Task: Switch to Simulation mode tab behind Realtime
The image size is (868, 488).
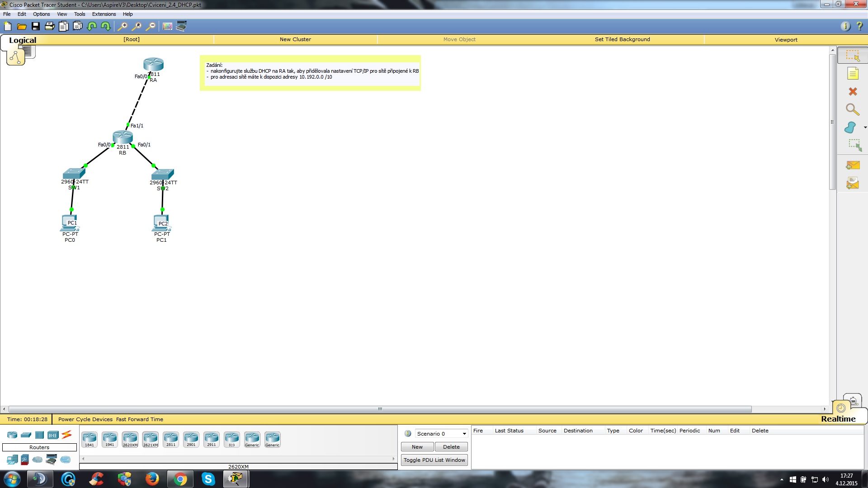Action: pyautogui.click(x=853, y=400)
